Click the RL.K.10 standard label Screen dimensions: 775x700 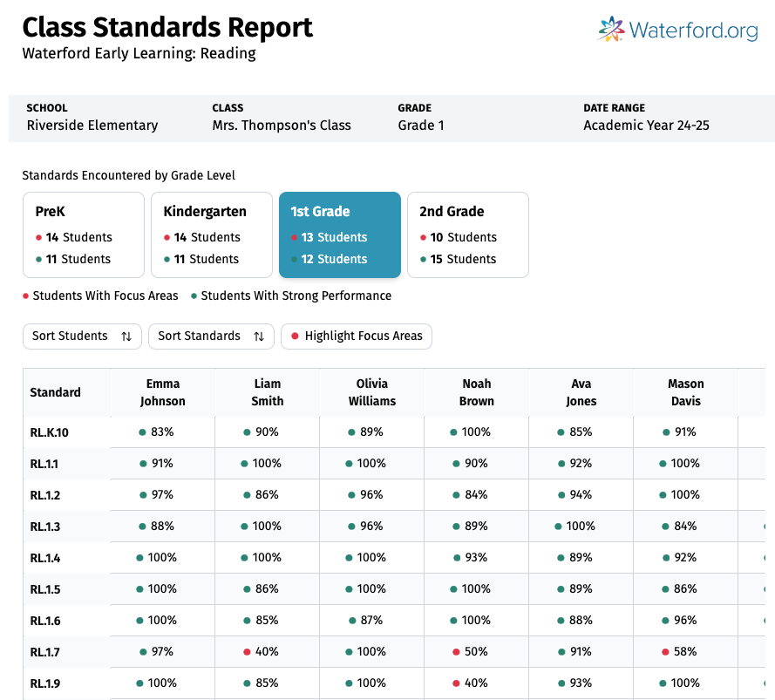pos(49,432)
